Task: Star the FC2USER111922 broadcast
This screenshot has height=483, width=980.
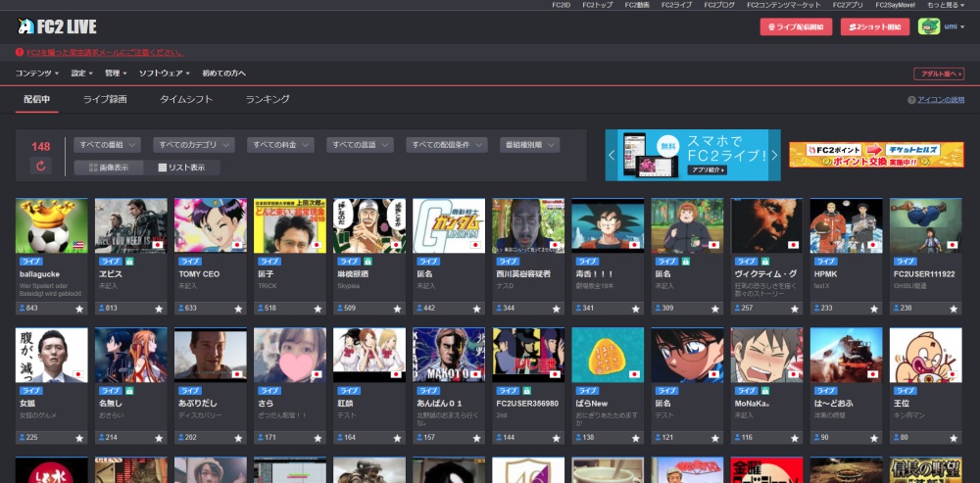Action: tap(954, 309)
